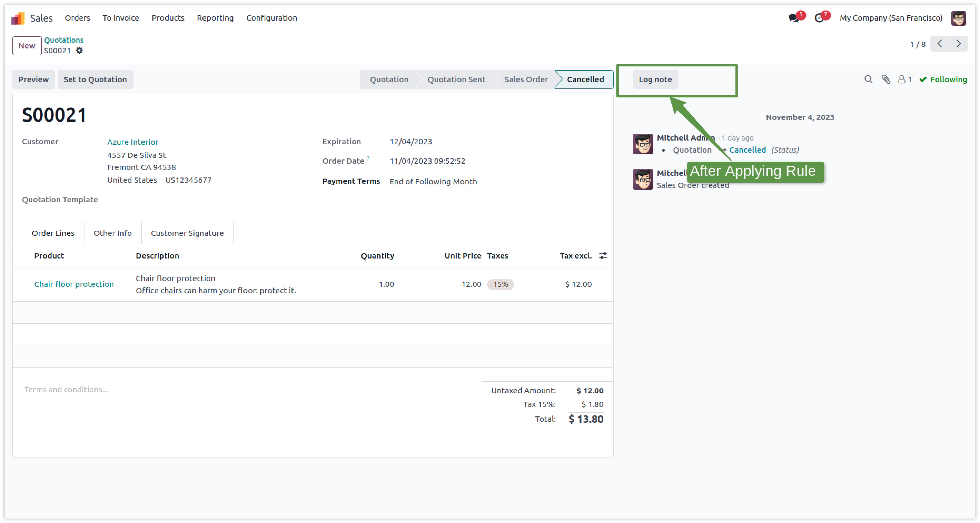
Task: Click the Product column header
Action: click(x=49, y=256)
